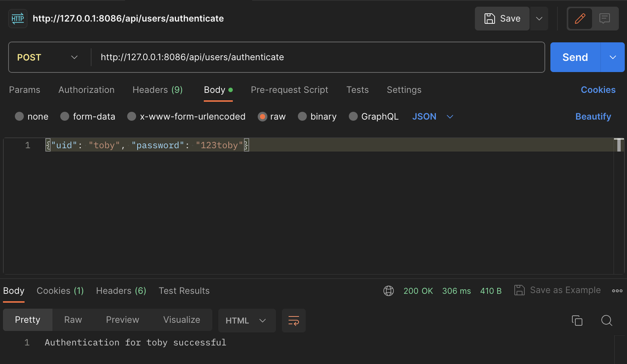
Task: Click the HTTP request type icon
Action: pos(18,19)
